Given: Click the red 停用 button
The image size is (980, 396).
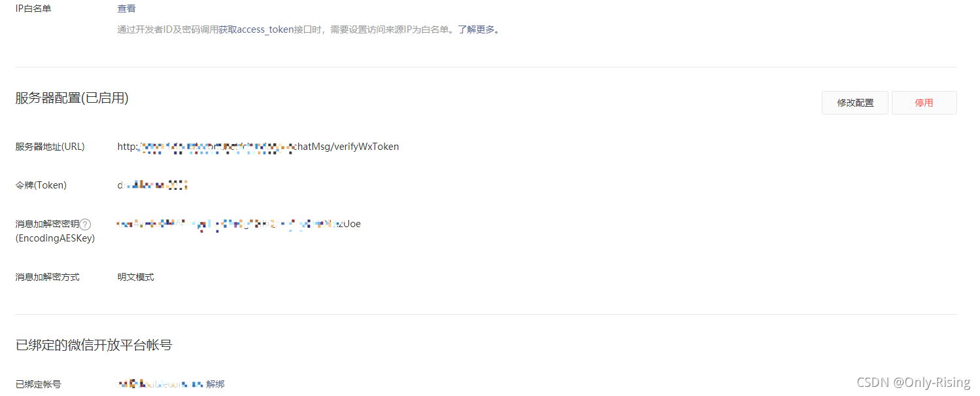Looking at the screenshot, I should pyautogui.click(x=924, y=103).
